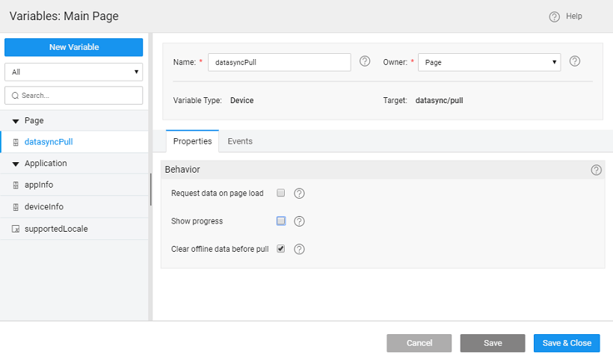Click the Help question mark icon

click(x=554, y=16)
